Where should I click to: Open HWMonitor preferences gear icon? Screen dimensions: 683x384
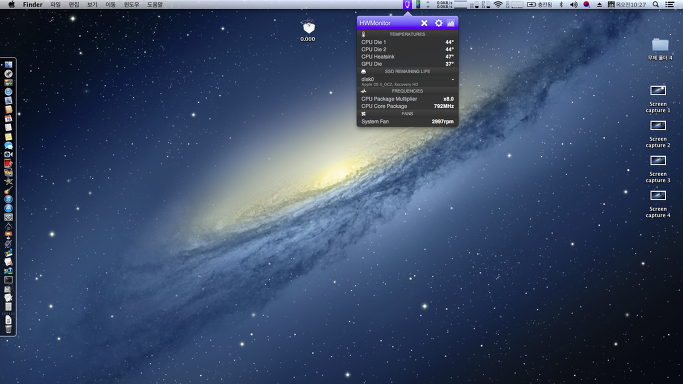(x=439, y=23)
